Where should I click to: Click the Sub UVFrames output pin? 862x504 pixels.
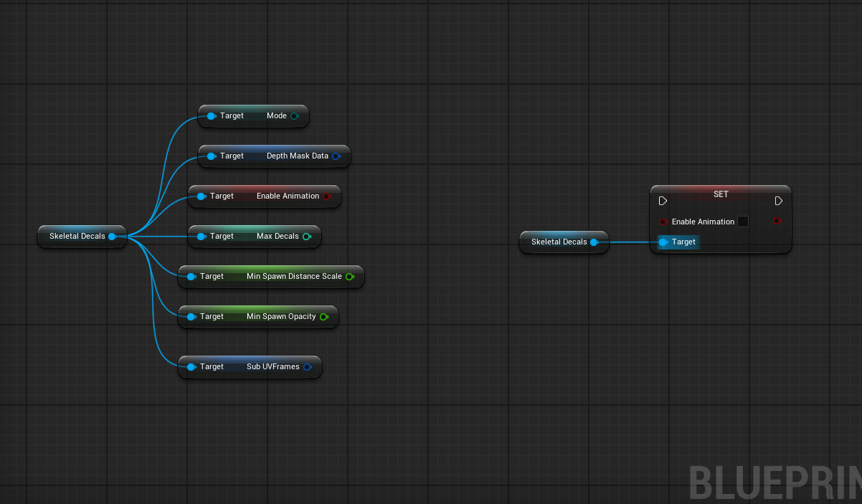coord(307,367)
